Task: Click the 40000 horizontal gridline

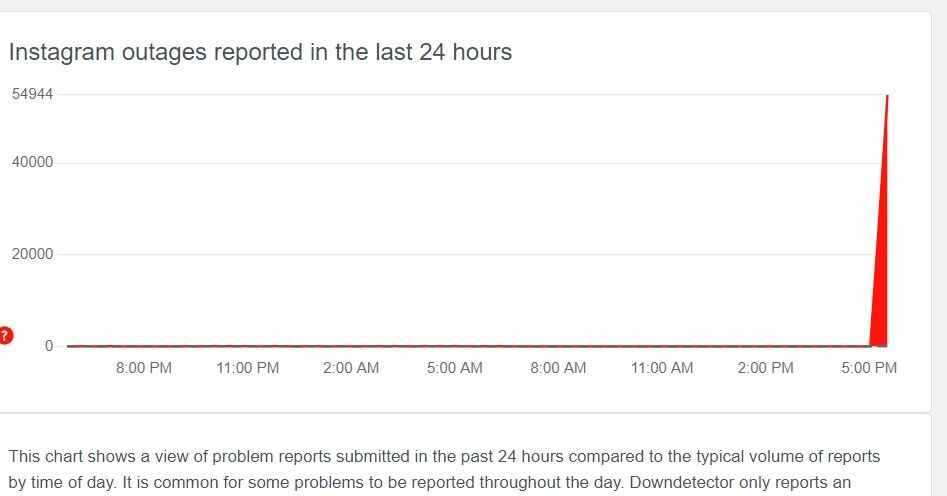Action: click(x=468, y=163)
